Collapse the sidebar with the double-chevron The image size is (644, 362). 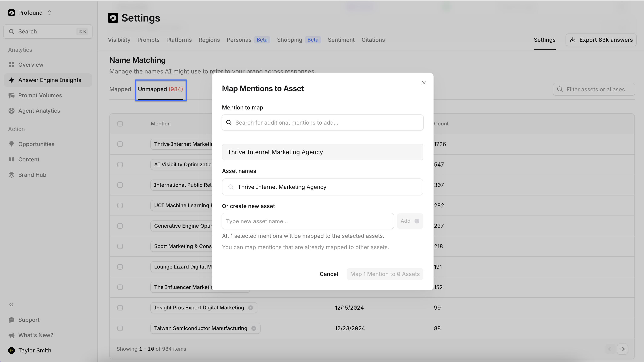(x=11, y=305)
